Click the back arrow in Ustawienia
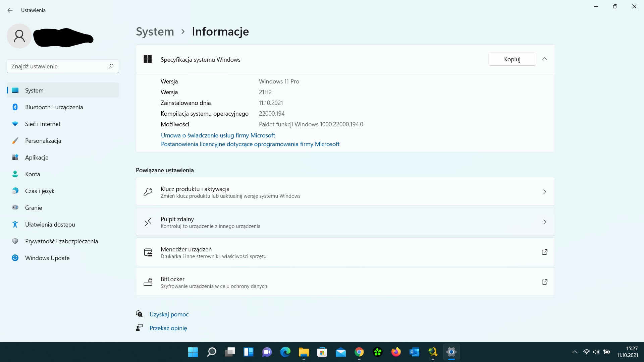 pyautogui.click(x=10, y=10)
